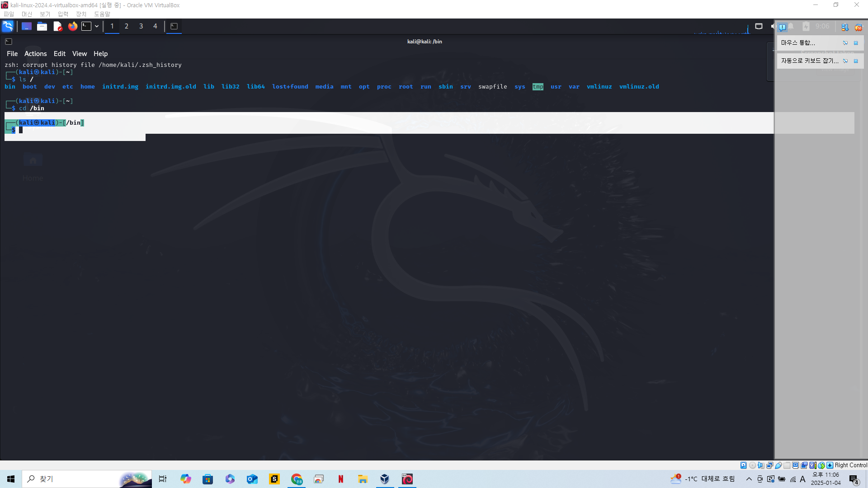
Task: Expand the terminal launcher dropdown arrow
Action: click(x=97, y=26)
